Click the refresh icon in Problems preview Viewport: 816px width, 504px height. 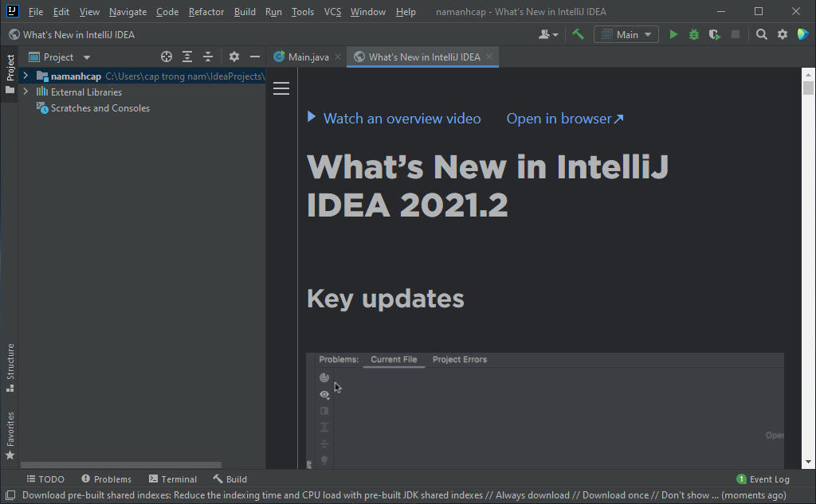click(324, 377)
